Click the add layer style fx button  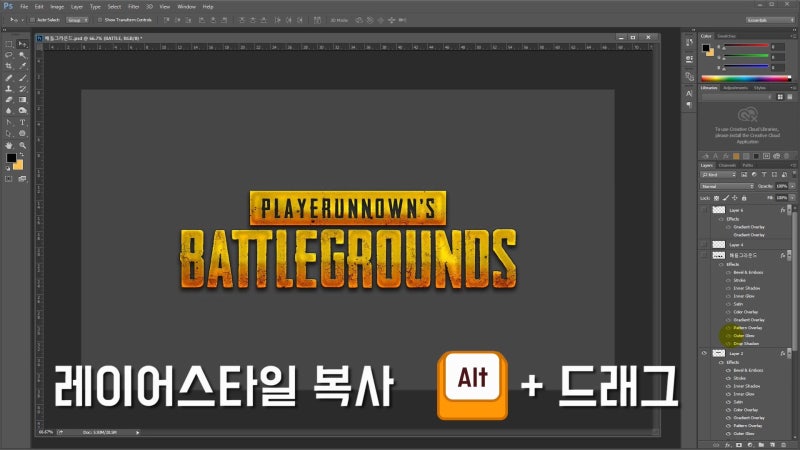point(728,445)
